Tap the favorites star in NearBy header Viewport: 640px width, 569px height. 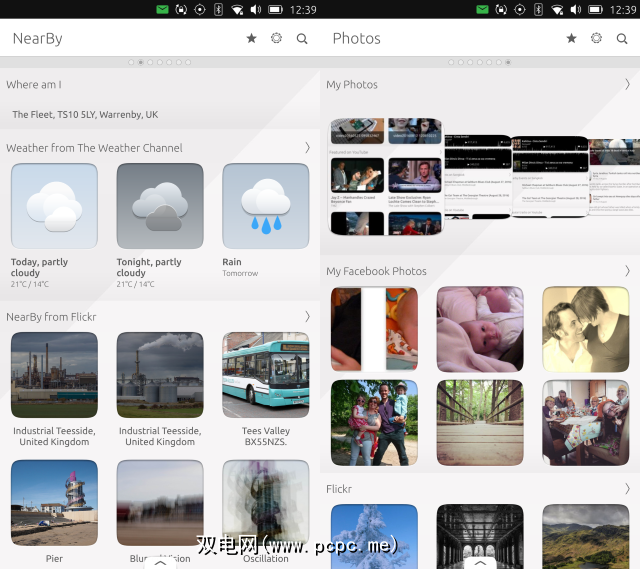tap(251, 38)
